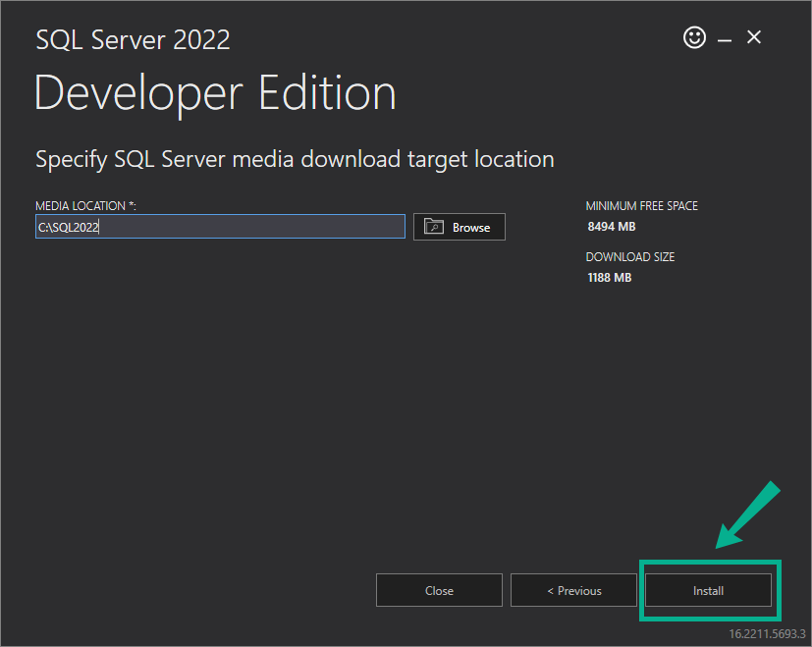The height and width of the screenshot is (647, 812).
Task: Click the version number 16.2211.5693.3
Action: (x=767, y=633)
